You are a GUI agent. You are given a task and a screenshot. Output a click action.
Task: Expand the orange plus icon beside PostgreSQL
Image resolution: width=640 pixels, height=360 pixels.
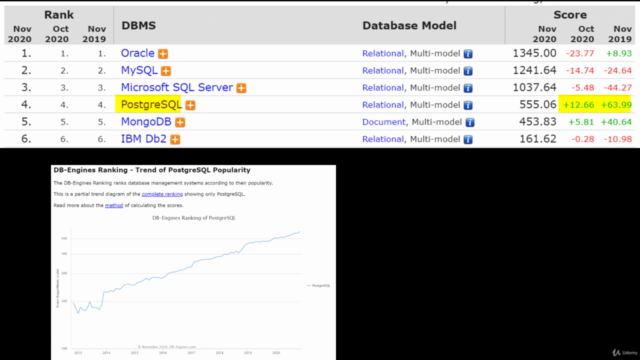[x=190, y=105]
